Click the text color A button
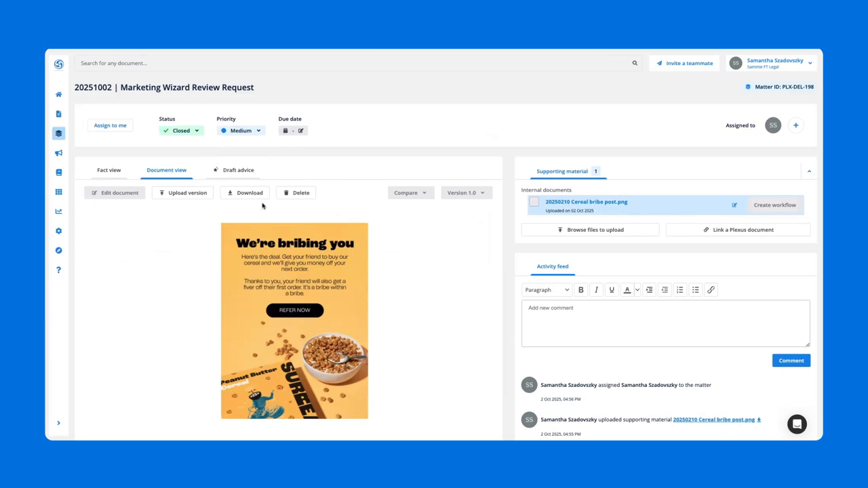 627,290
